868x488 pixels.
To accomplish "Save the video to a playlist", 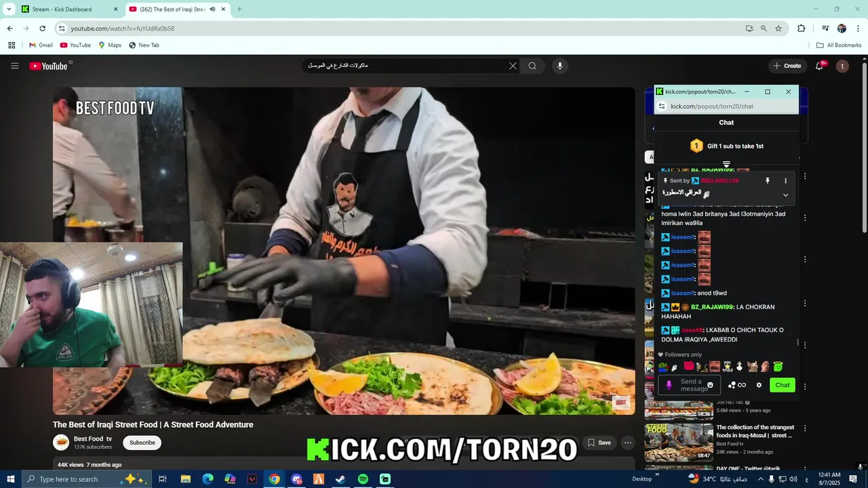I will click(x=599, y=443).
